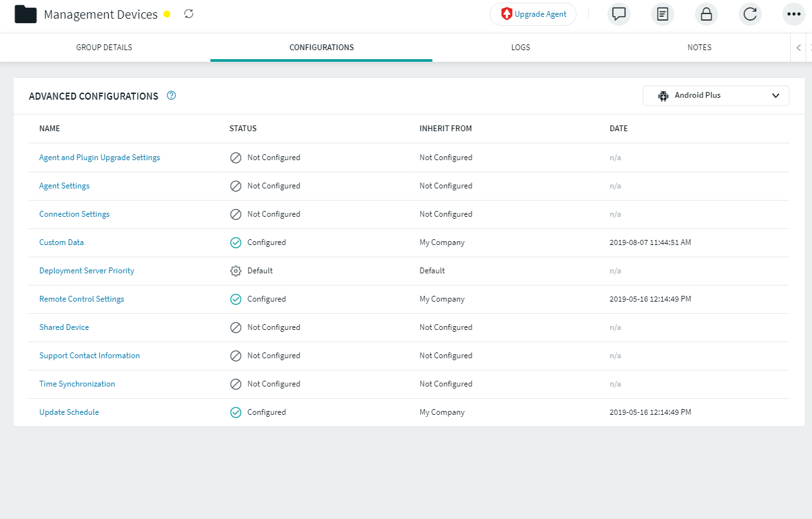Image resolution: width=812 pixels, height=519 pixels.
Task: Switch to the Group Details tab
Action: point(104,48)
